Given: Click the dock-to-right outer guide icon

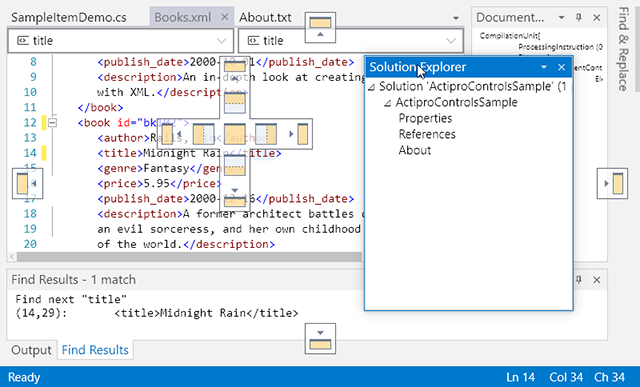Looking at the screenshot, I should point(612,183).
